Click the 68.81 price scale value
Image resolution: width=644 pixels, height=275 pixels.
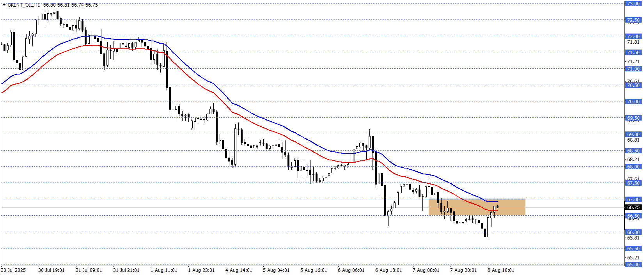pyautogui.click(x=633, y=140)
